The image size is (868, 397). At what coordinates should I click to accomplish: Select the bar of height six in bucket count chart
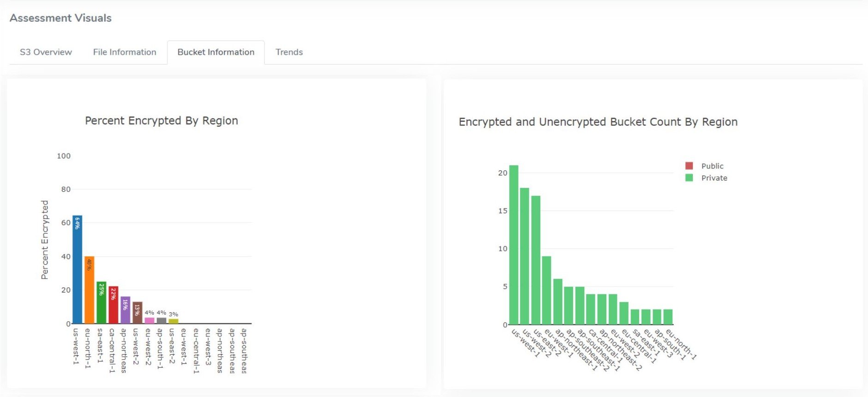pyautogui.click(x=558, y=302)
